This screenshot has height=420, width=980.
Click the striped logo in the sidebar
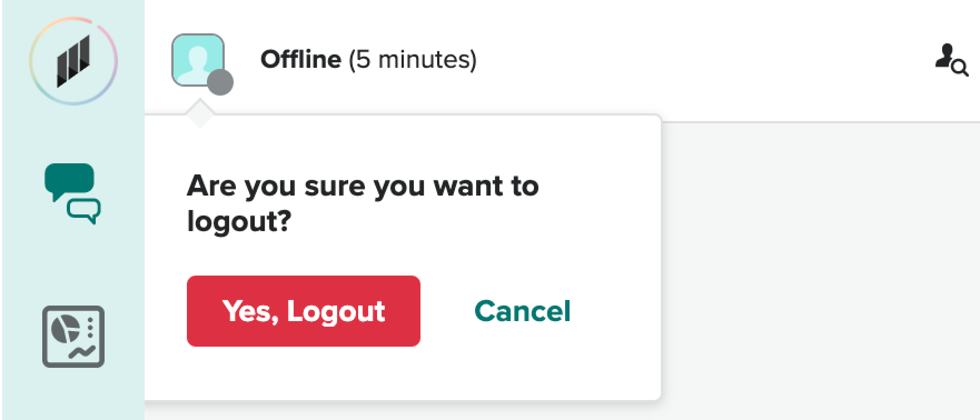click(73, 61)
